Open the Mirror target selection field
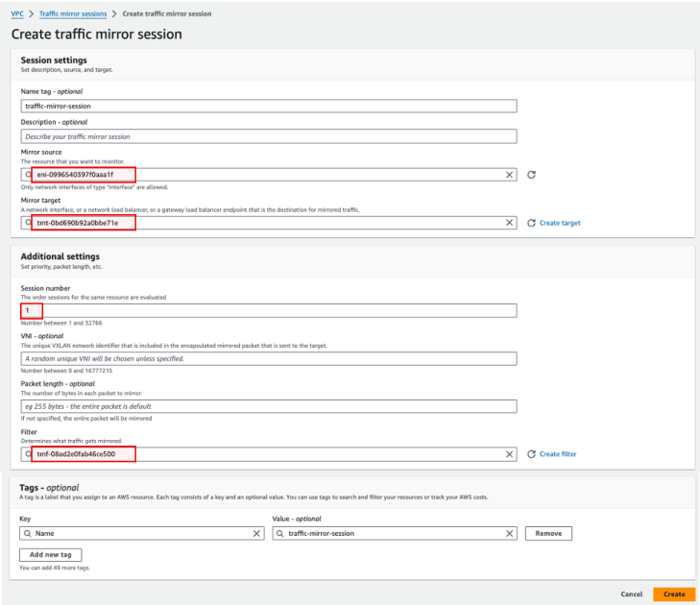The image size is (700, 605). click(269, 223)
